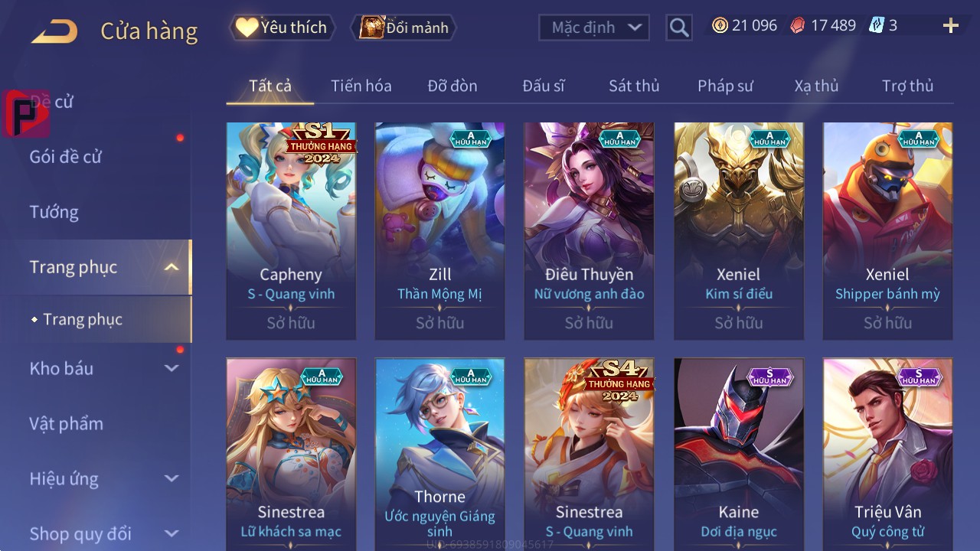
Task: Tap the red ruby balance icon
Action: pos(798,25)
